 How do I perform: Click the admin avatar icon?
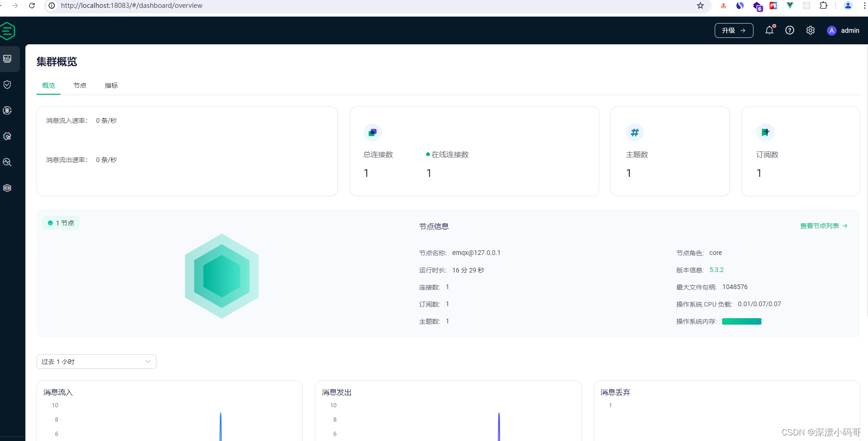tap(832, 30)
